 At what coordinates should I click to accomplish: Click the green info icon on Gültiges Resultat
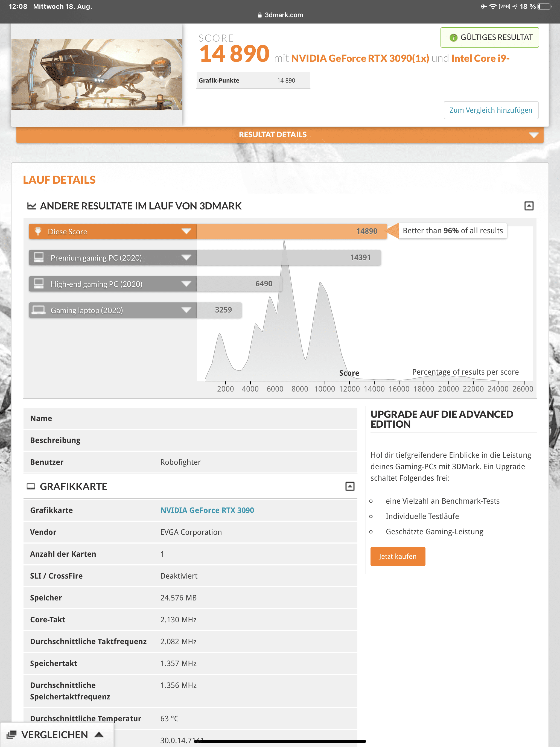(453, 37)
